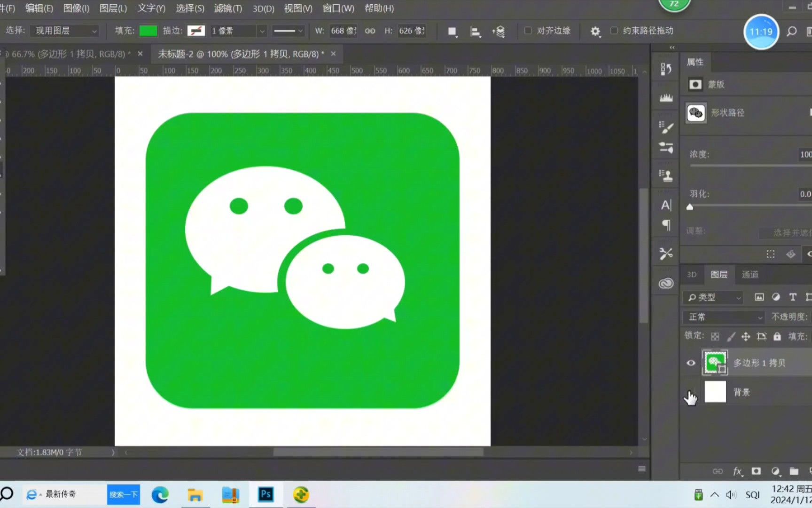Open status bar info arrow next to 文档
The width and height of the screenshot is (812, 508).
(x=113, y=452)
